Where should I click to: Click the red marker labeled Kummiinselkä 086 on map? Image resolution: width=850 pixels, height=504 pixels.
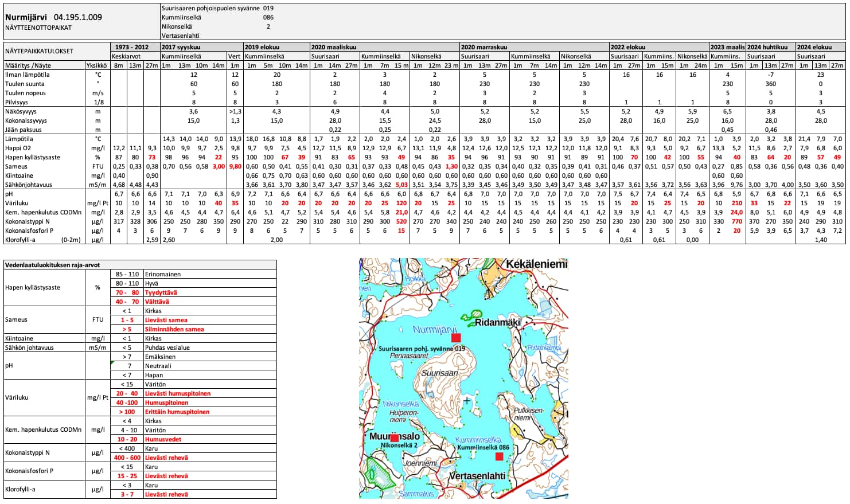click(499, 456)
